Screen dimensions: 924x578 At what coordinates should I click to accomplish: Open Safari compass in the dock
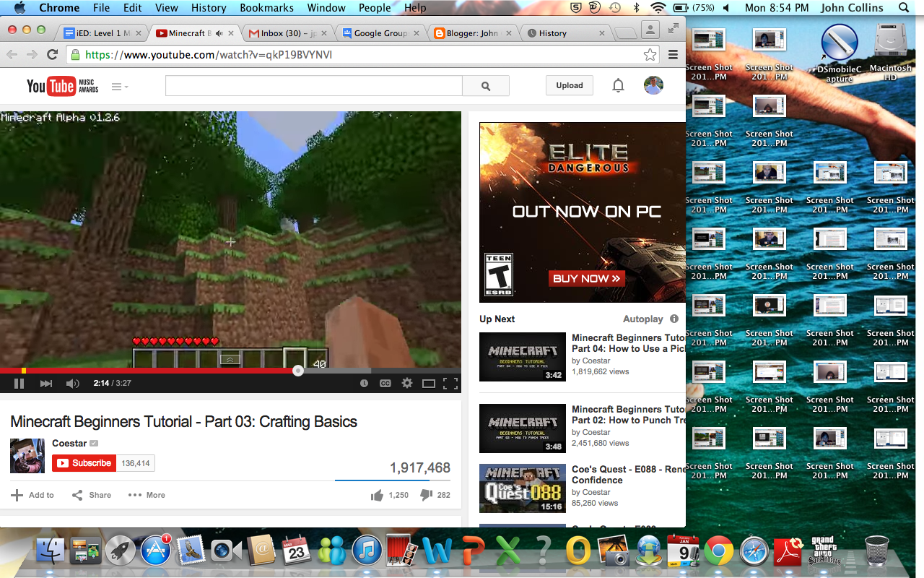[x=754, y=552]
